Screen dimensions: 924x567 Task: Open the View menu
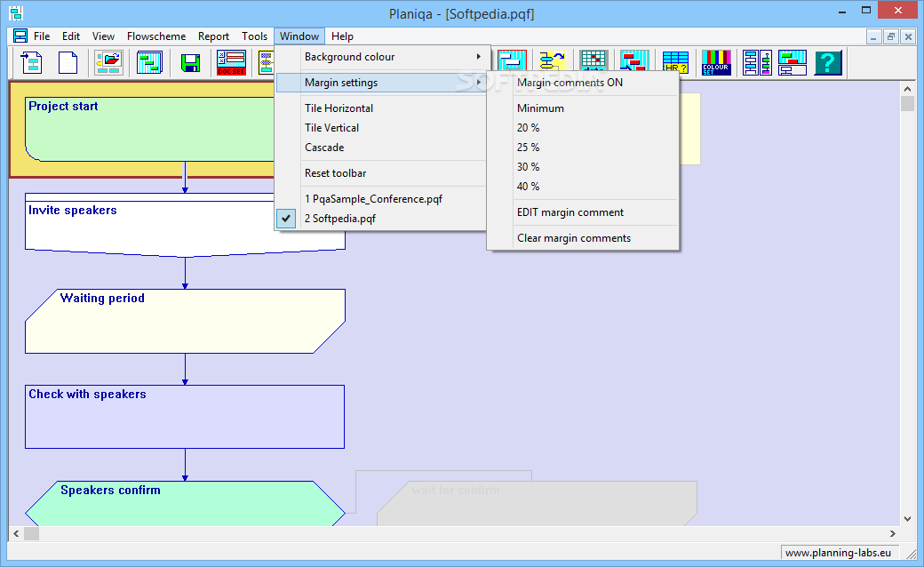pos(103,36)
